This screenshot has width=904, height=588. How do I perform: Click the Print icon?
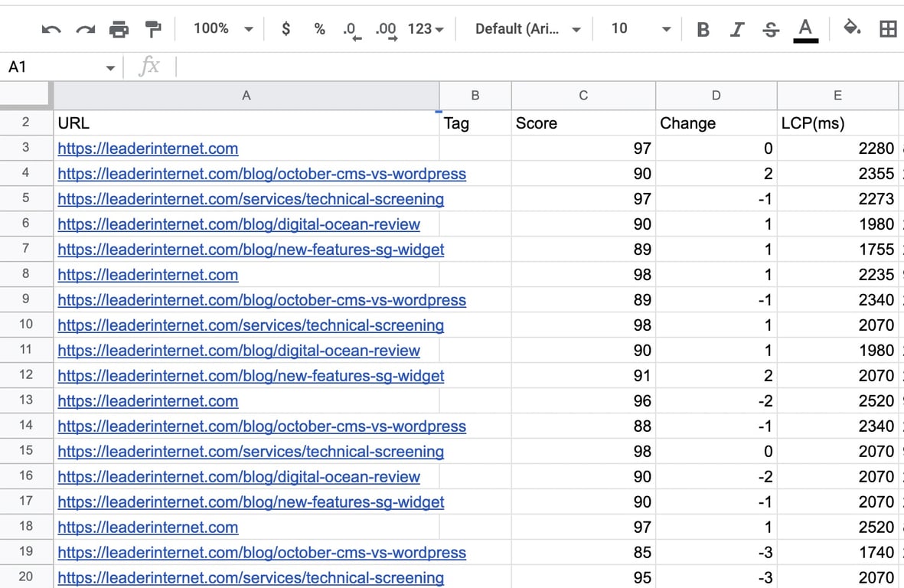tap(119, 29)
